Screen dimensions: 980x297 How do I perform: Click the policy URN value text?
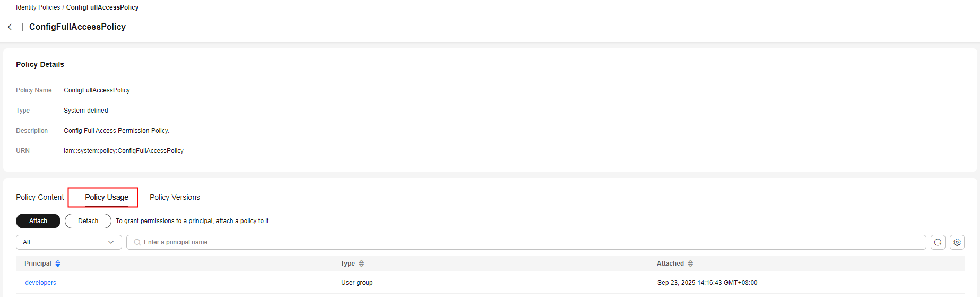pos(124,151)
